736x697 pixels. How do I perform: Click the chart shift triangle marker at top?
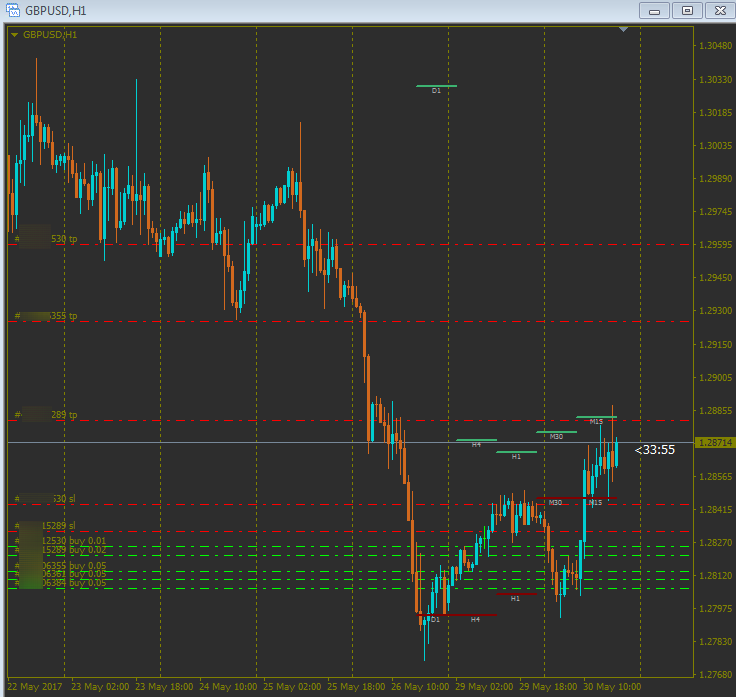coord(623,30)
